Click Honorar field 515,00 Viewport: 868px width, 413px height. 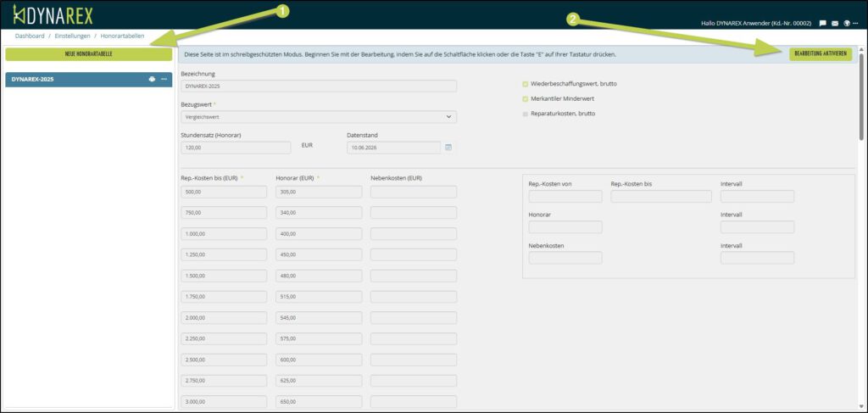(x=319, y=297)
